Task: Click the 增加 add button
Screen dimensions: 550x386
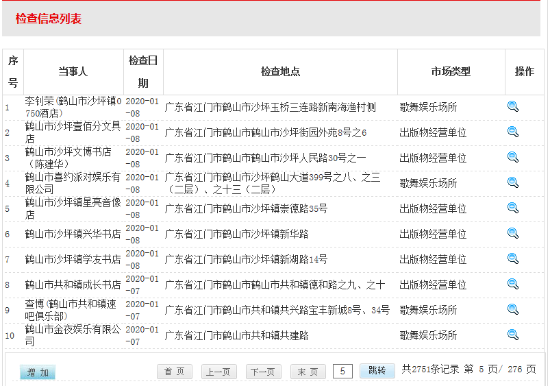Action: pyautogui.click(x=38, y=372)
